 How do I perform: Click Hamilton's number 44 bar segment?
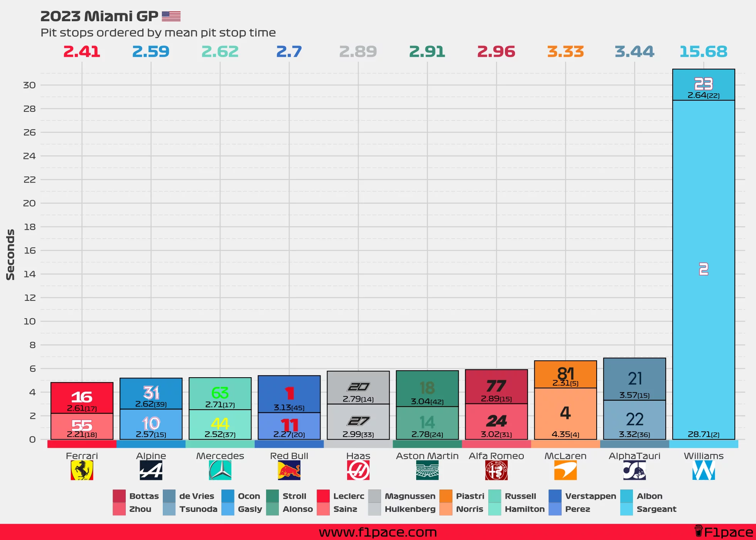click(x=220, y=424)
